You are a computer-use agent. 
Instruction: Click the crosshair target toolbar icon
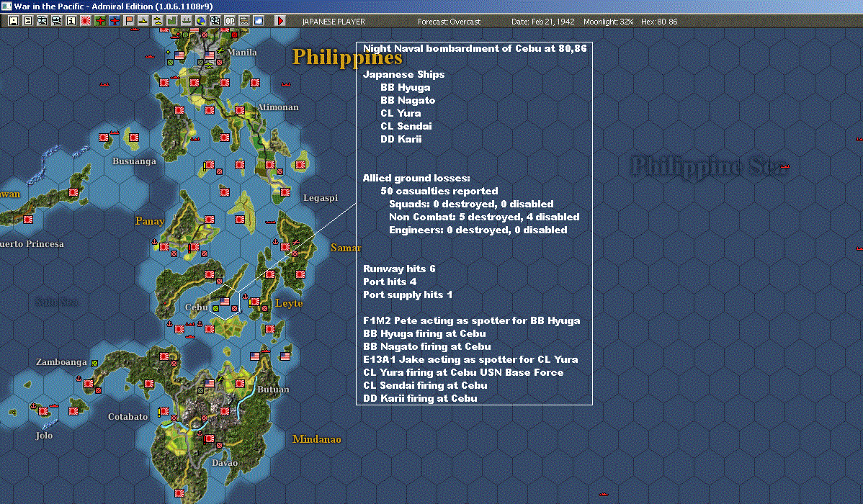tap(215, 21)
